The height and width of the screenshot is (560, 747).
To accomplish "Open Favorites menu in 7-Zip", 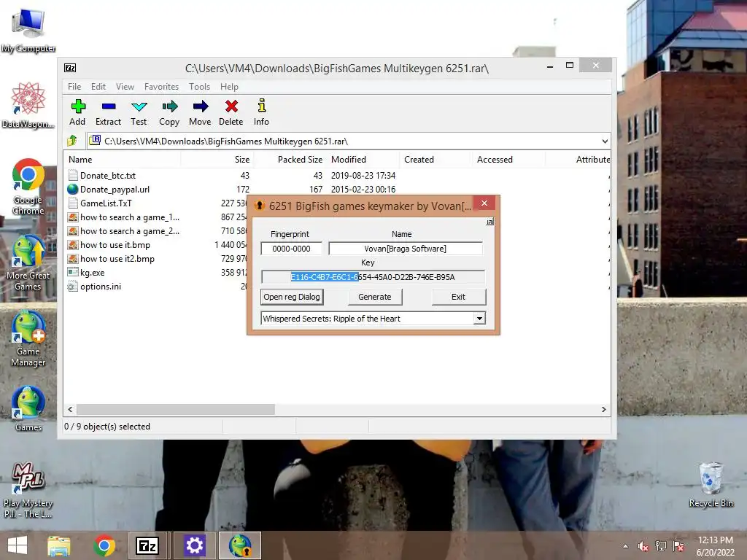I will pyautogui.click(x=161, y=87).
